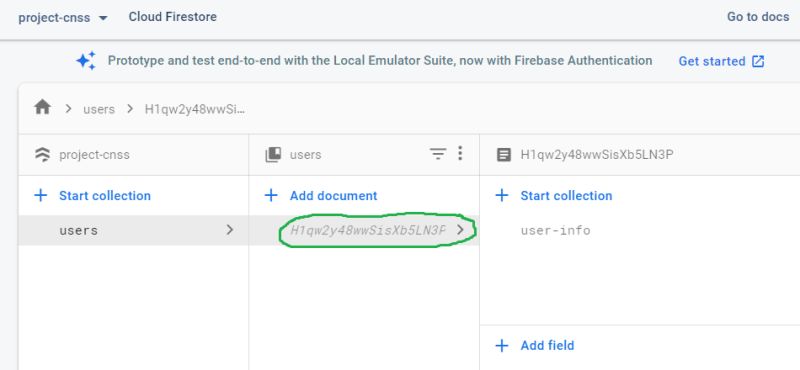This screenshot has width=800, height=370.
Task: Click the Firestore database icon beside project-cnss
Action: [x=42, y=155]
